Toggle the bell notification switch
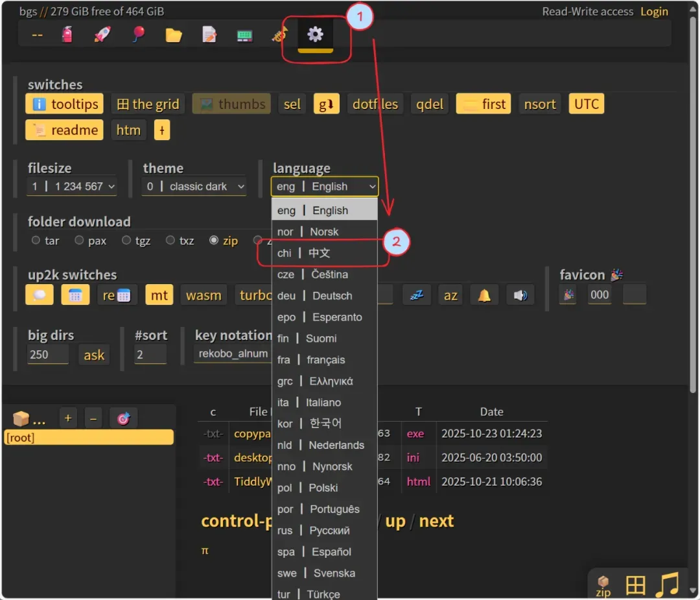 (484, 295)
